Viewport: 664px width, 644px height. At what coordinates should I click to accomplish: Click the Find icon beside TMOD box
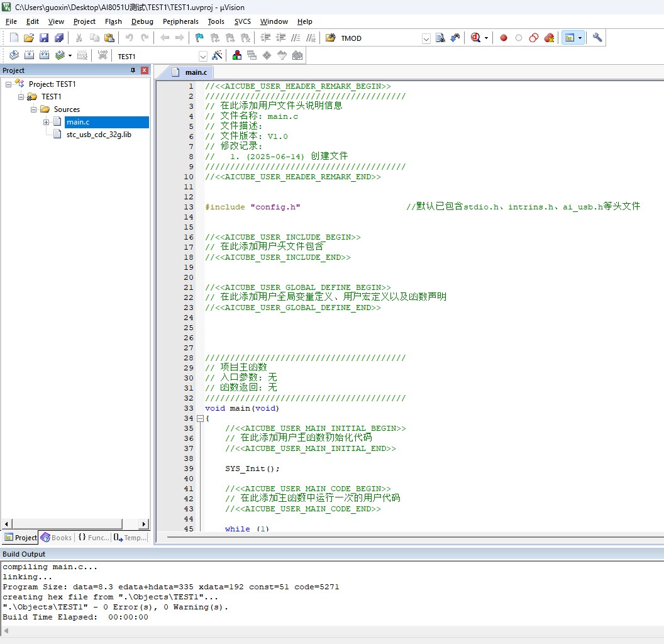[x=440, y=38]
